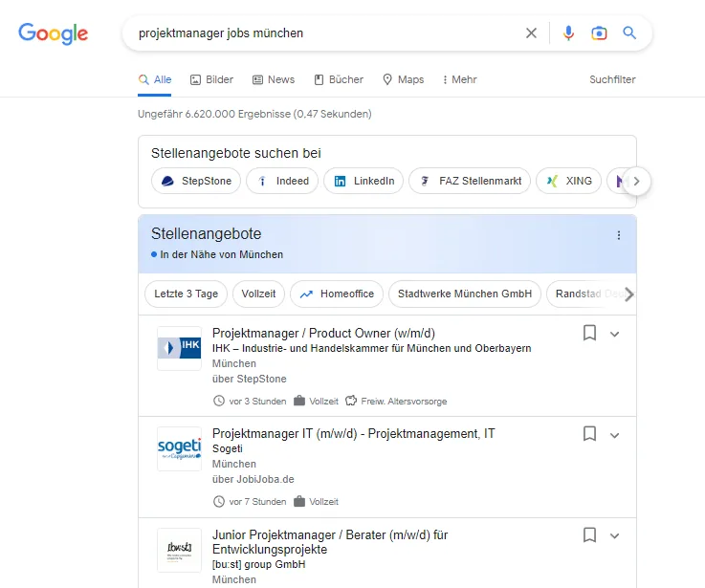Toggle the Vollzeit filter chip
The width and height of the screenshot is (705, 588).
[x=258, y=294]
